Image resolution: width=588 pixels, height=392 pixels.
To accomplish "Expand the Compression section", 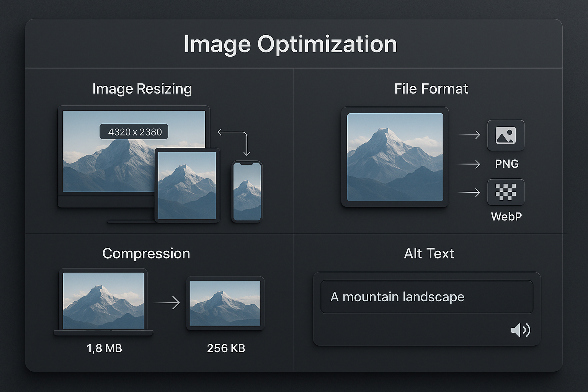I will 146,253.
